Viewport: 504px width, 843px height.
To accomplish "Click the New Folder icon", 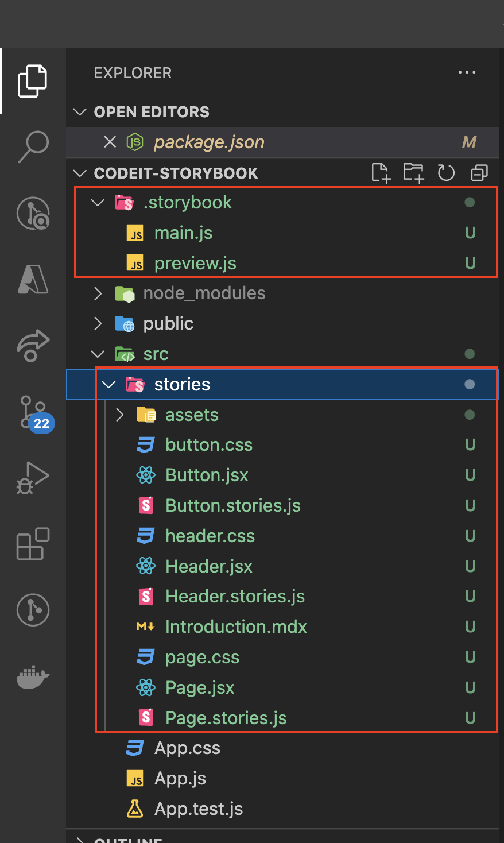I will 413,173.
